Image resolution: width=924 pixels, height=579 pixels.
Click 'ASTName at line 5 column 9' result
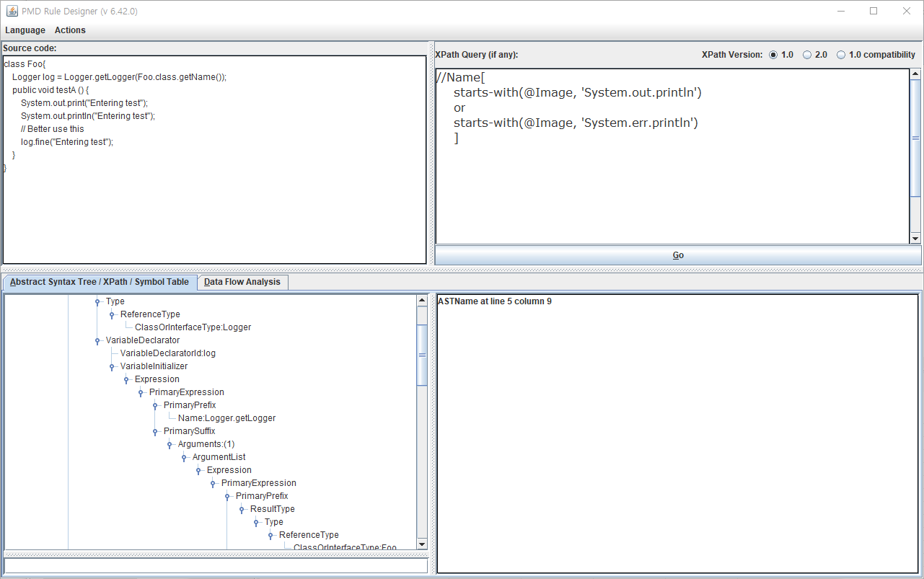[x=495, y=301]
